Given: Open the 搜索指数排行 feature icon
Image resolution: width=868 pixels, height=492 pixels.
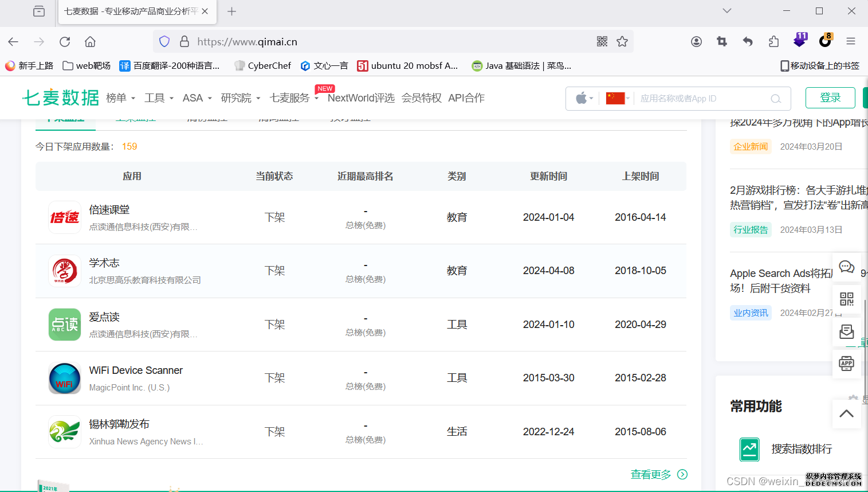Looking at the screenshot, I should [x=749, y=450].
